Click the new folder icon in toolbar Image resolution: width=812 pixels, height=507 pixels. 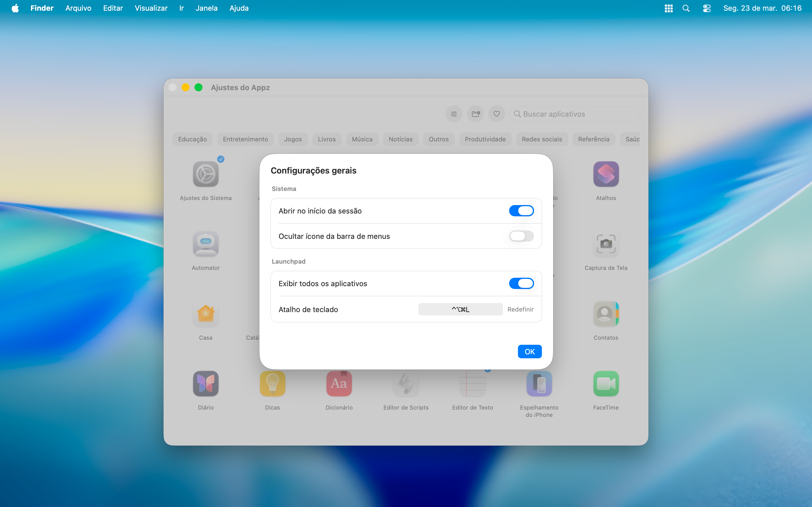tap(475, 114)
